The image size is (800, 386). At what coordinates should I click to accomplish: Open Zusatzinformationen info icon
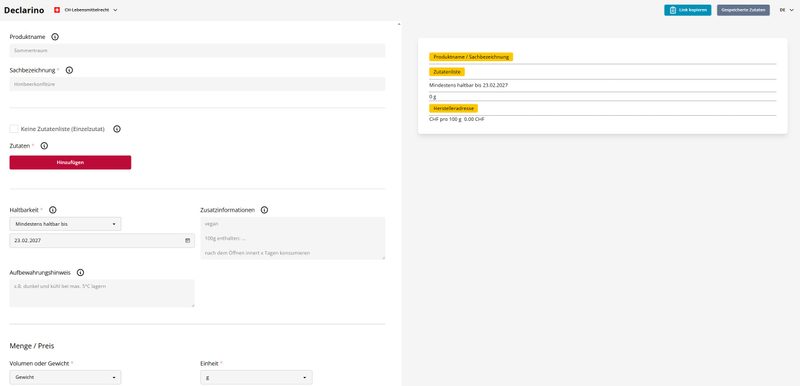point(264,210)
